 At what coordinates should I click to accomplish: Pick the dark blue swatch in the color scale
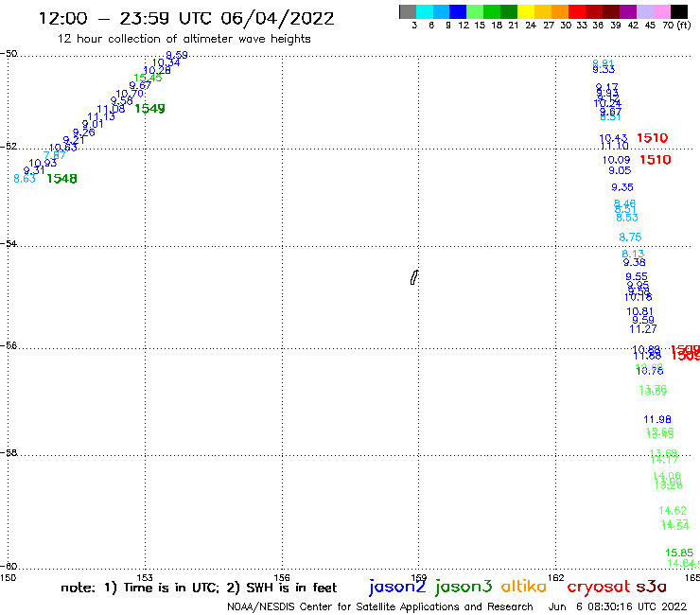(x=459, y=11)
